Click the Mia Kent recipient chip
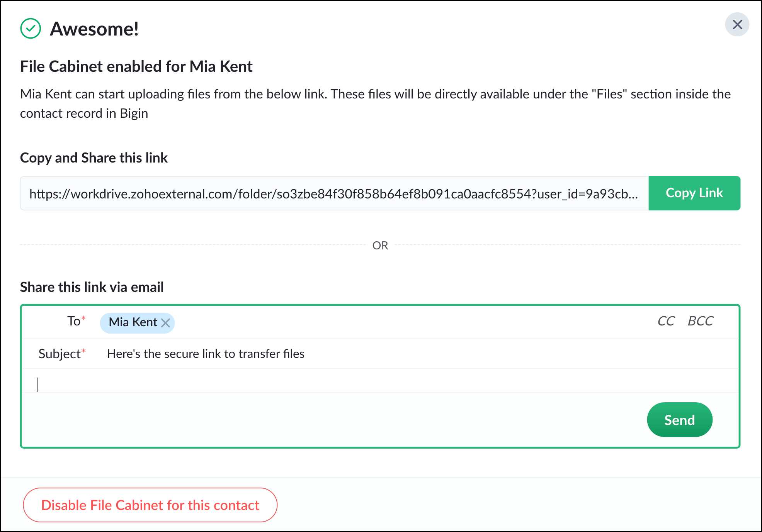The width and height of the screenshot is (762, 532). pyautogui.click(x=133, y=322)
